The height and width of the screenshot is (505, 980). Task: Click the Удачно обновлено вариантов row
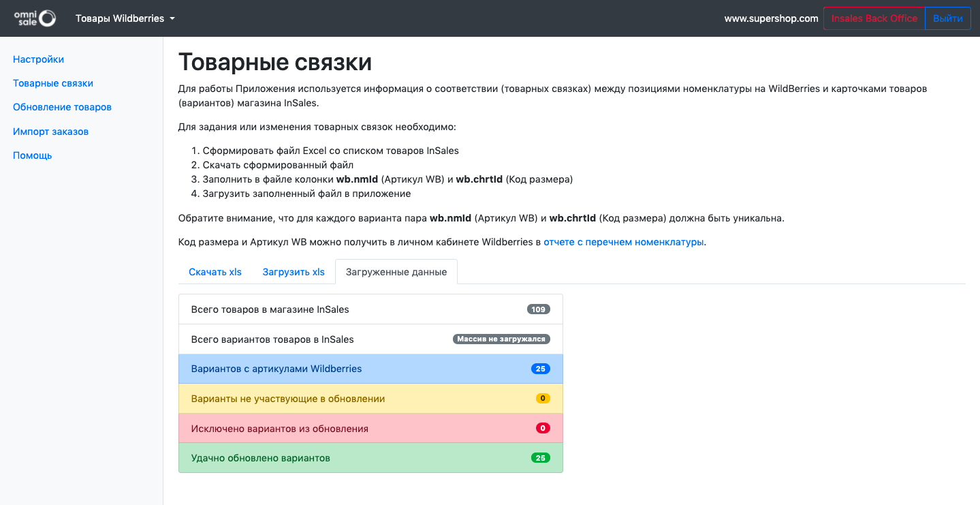[370, 458]
